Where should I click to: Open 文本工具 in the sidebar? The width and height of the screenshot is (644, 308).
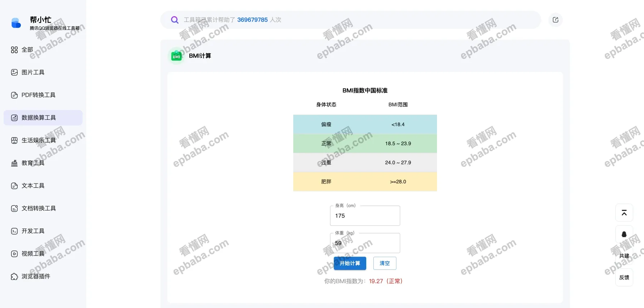(43, 186)
